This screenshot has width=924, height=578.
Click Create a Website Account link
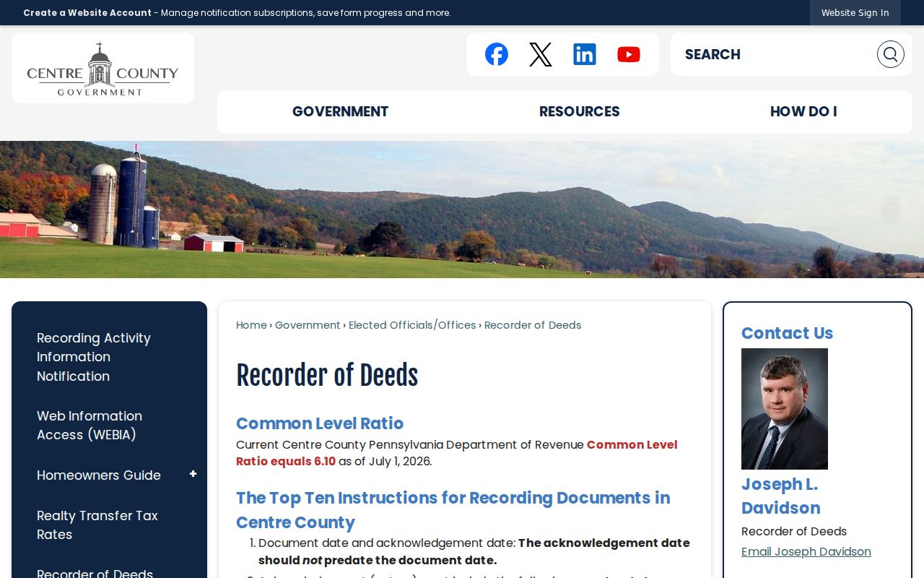87,13
